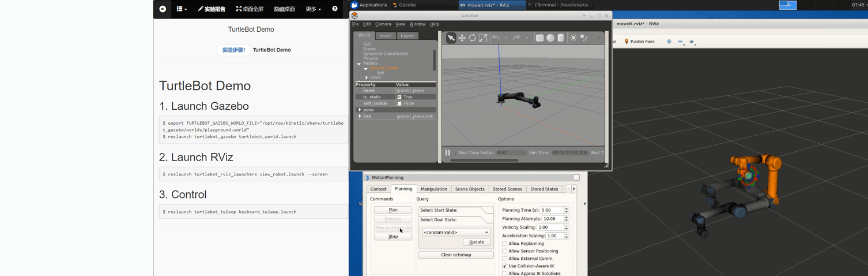This screenshot has height=276, width=868.
Task: Click the Gazebo World tree vertical scrollbar
Action: point(435,59)
